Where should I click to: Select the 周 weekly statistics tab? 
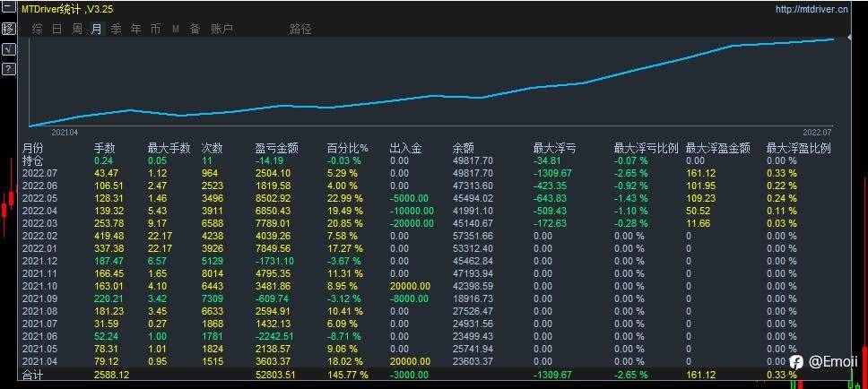click(x=77, y=30)
